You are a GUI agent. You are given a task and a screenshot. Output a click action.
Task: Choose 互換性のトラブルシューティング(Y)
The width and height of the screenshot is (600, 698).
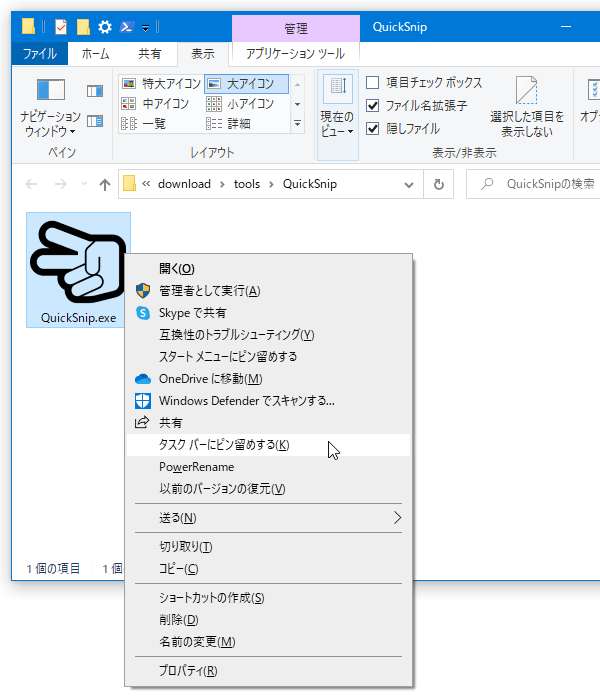[268, 335]
